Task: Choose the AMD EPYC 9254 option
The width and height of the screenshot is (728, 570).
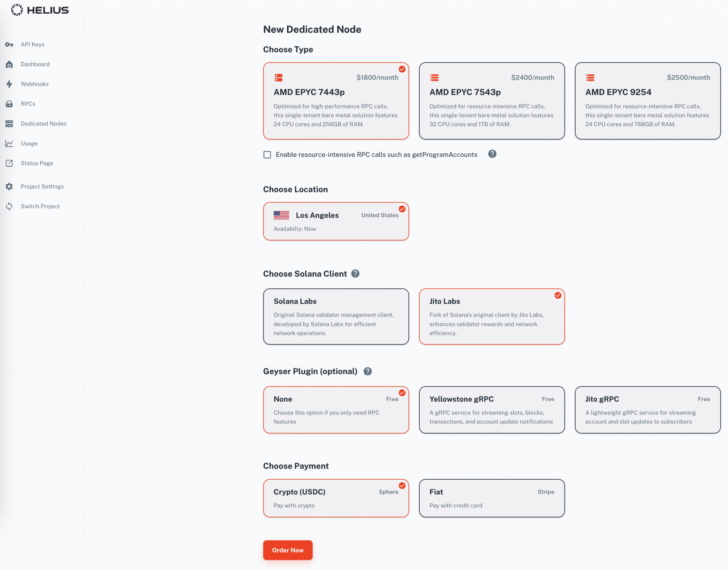Action: 648,101
